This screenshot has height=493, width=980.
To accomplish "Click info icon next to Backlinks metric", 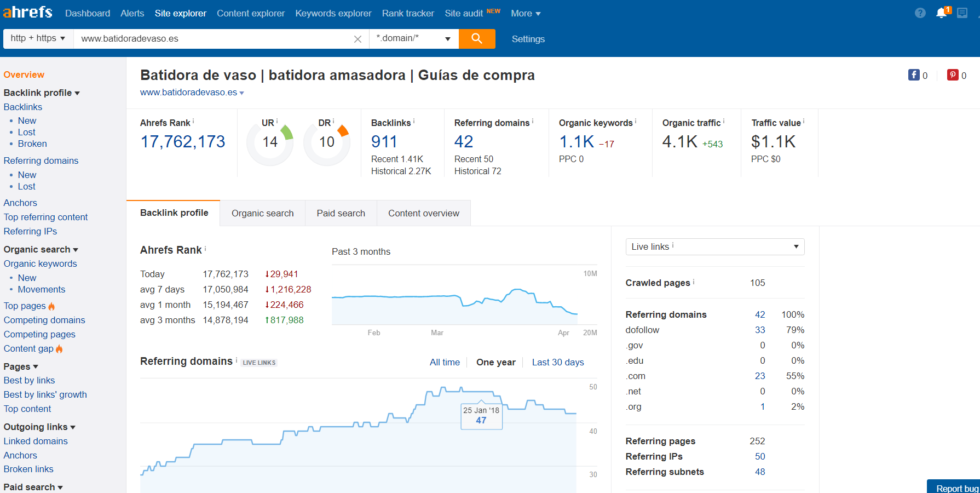I will tap(414, 121).
